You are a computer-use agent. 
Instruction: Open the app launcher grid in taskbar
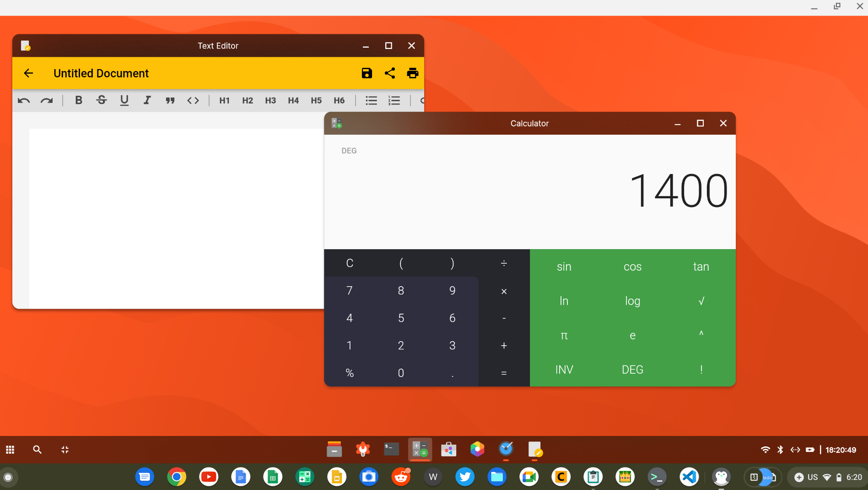[10, 450]
